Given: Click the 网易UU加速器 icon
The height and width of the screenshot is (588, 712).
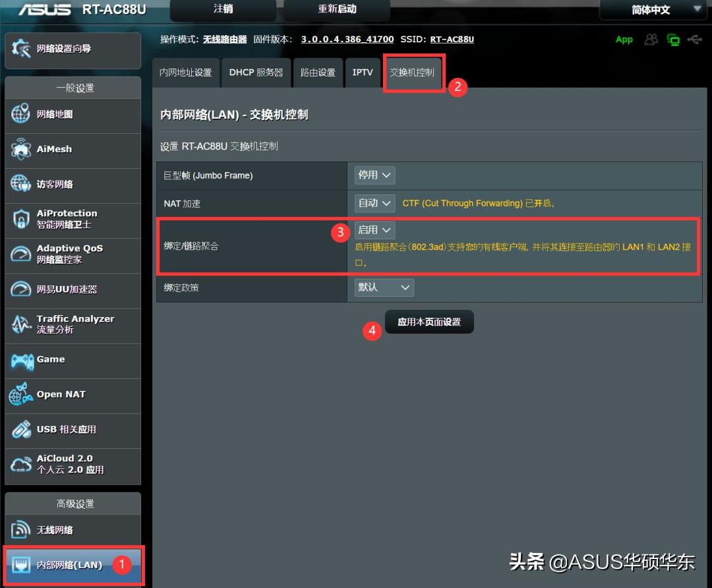Looking at the screenshot, I should click(21, 289).
